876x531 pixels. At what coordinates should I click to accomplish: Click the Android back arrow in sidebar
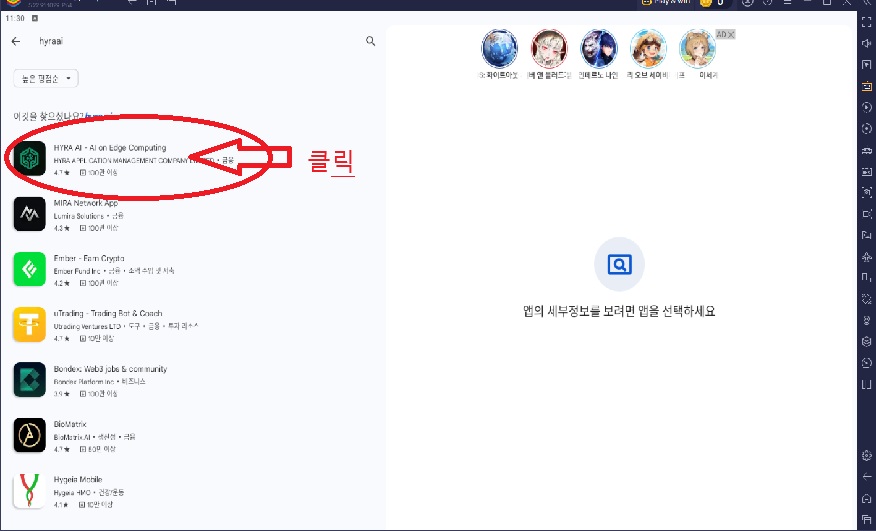coord(867,476)
